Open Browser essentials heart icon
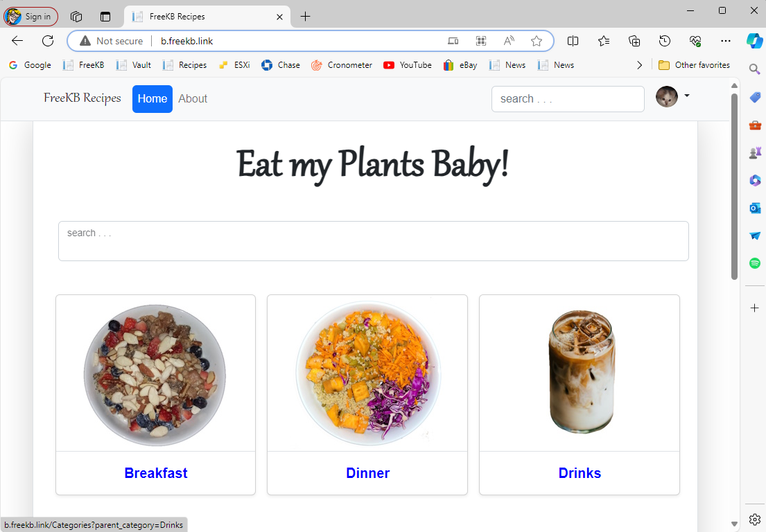 tap(695, 41)
